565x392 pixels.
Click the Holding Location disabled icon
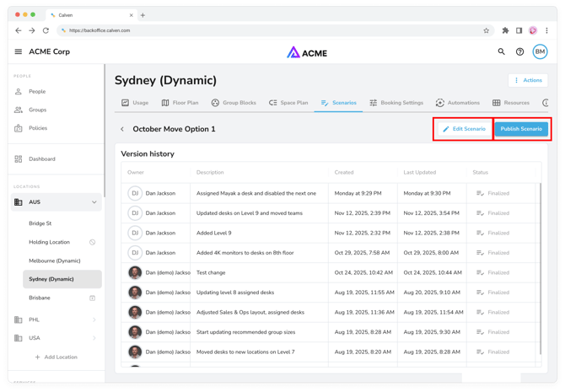93,242
